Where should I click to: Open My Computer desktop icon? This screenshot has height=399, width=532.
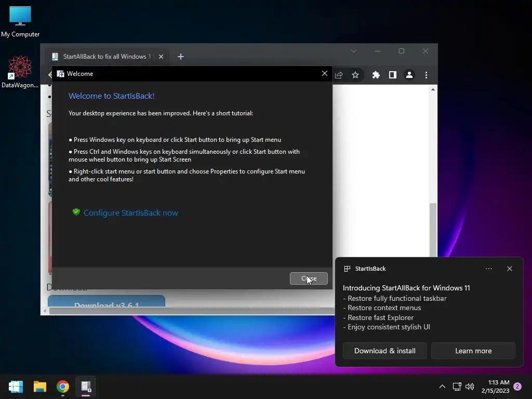20,21
